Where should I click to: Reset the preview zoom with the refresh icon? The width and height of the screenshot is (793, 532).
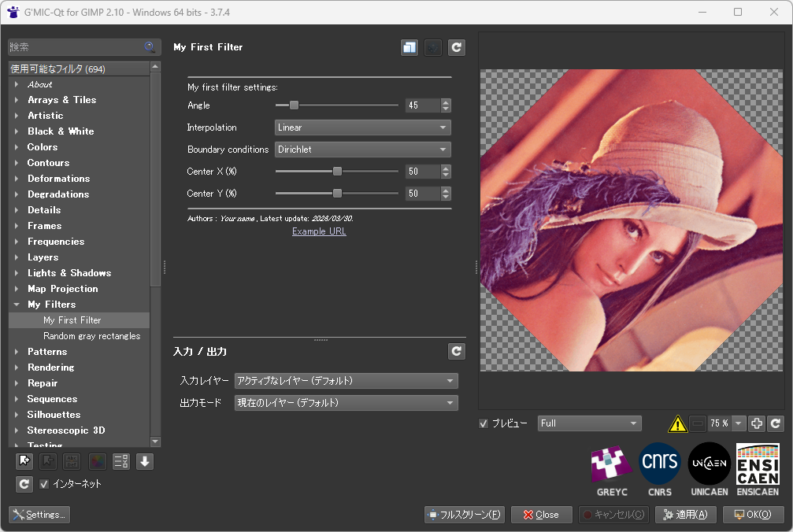pyautogui.click(x=776, y=423)
